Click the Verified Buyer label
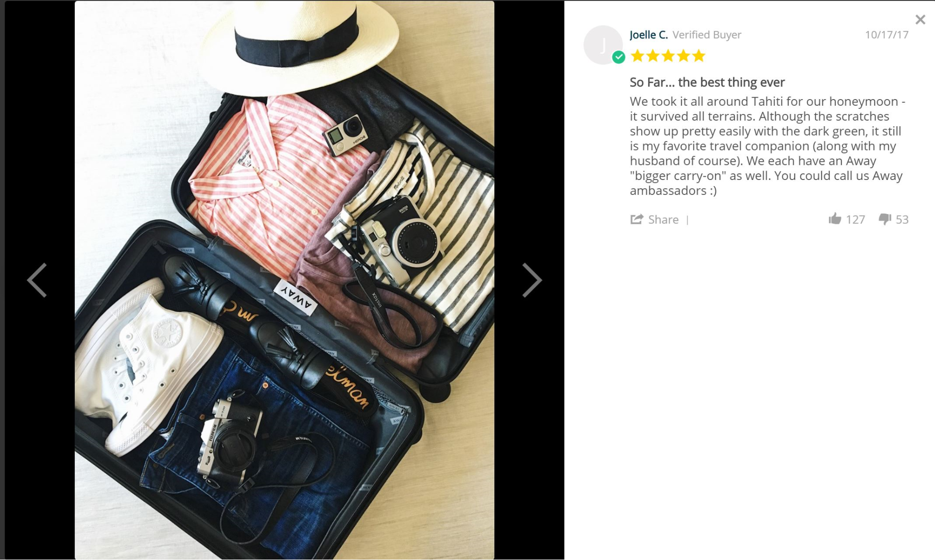935x560 pixels. (x=707, y=35)
